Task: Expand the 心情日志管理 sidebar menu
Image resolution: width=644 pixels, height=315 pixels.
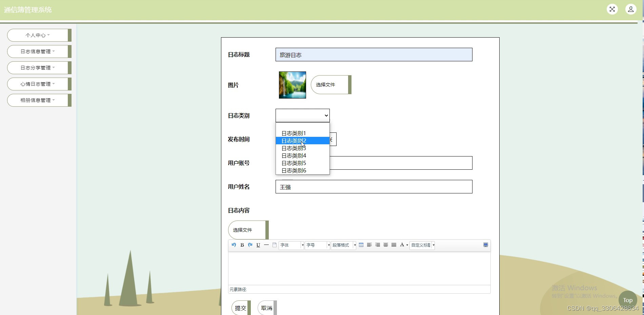Action: point(39,84)
